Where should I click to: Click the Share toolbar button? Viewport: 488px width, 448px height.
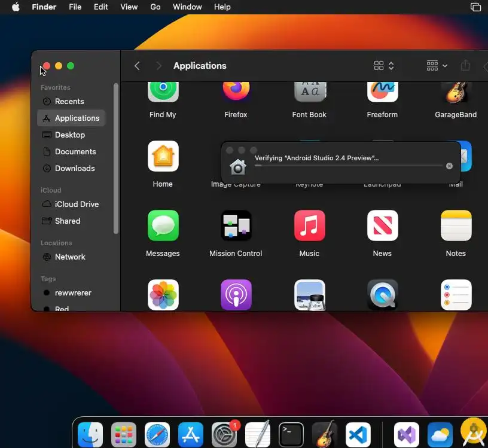click(465, 65)
